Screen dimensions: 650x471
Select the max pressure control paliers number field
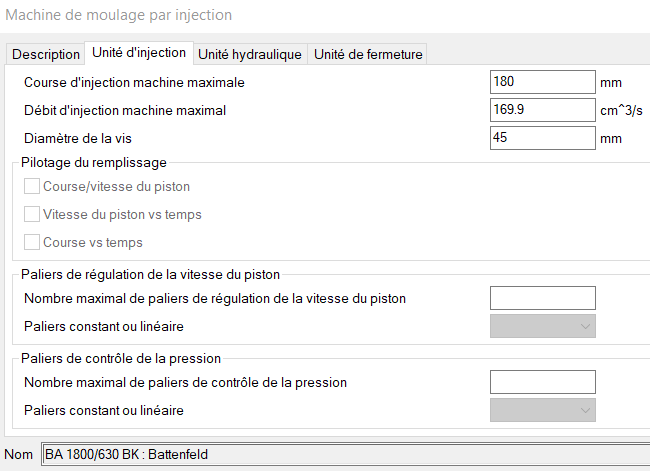(543, 382)
